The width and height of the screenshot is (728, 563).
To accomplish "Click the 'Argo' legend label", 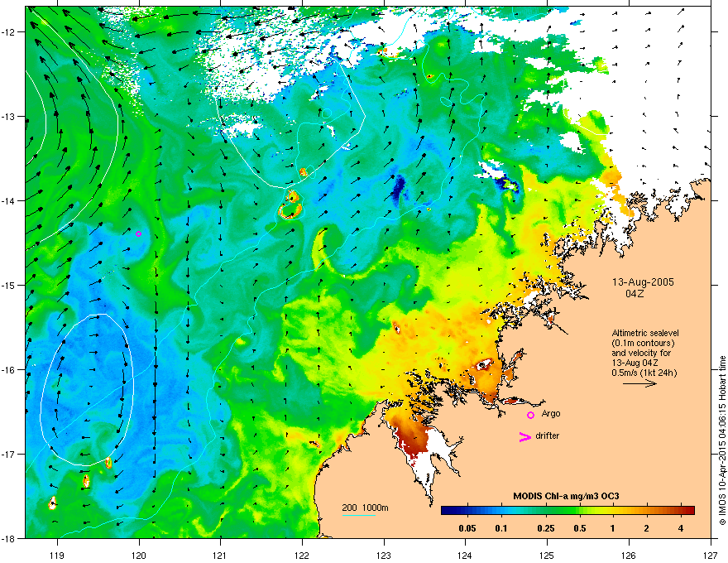I will [x=551, y=414].
